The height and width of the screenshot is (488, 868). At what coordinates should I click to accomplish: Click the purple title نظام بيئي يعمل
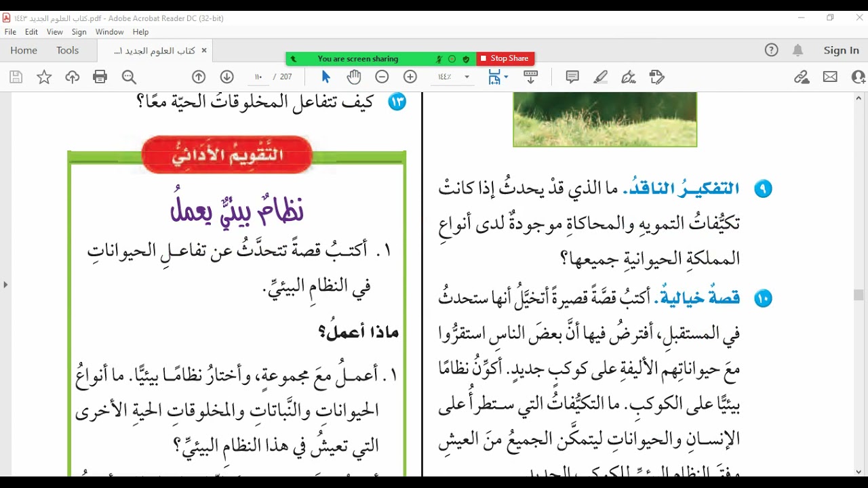point(237,209)
